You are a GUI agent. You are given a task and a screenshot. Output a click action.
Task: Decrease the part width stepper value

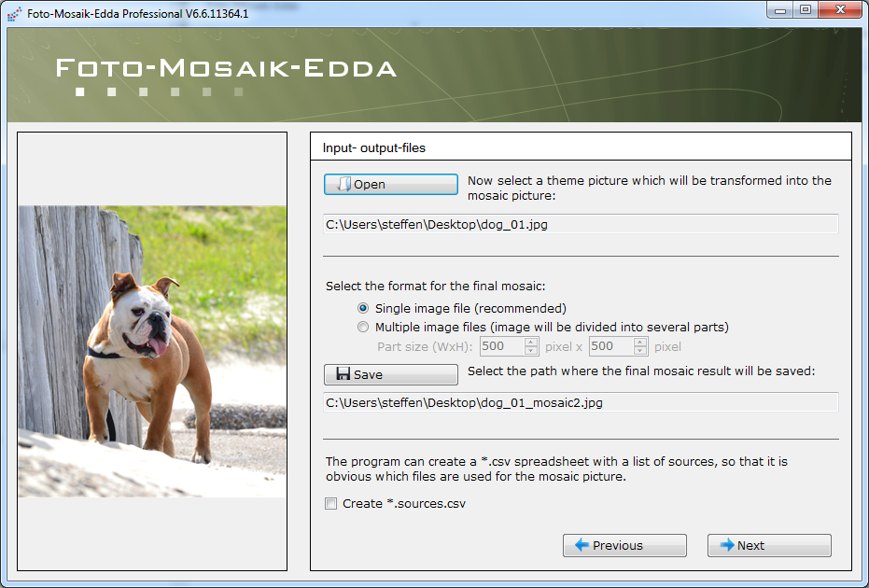coord(531,351)
